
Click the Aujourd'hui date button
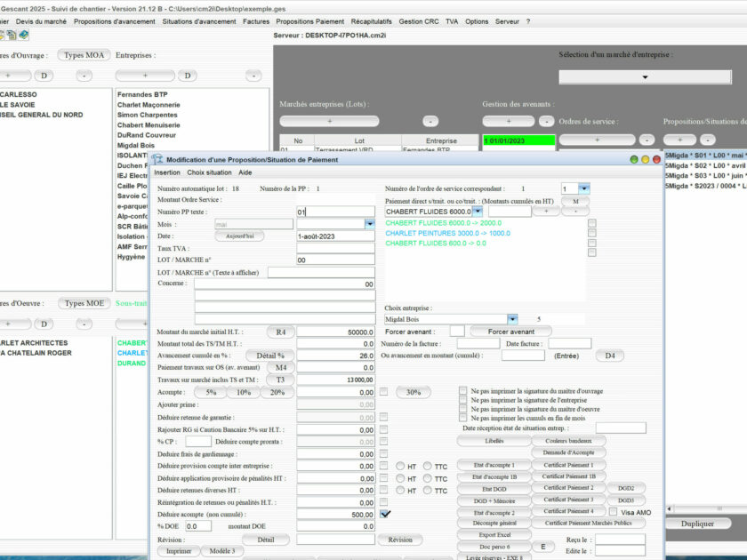239,236
